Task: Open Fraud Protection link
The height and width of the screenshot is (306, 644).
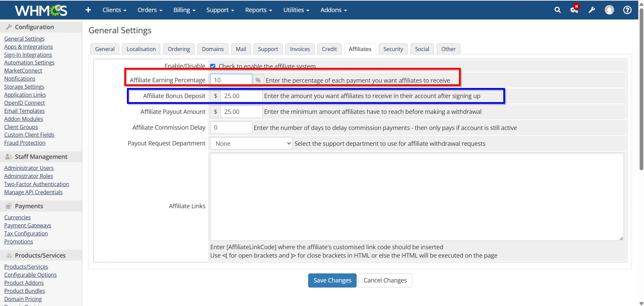Action: coord(25,143)
